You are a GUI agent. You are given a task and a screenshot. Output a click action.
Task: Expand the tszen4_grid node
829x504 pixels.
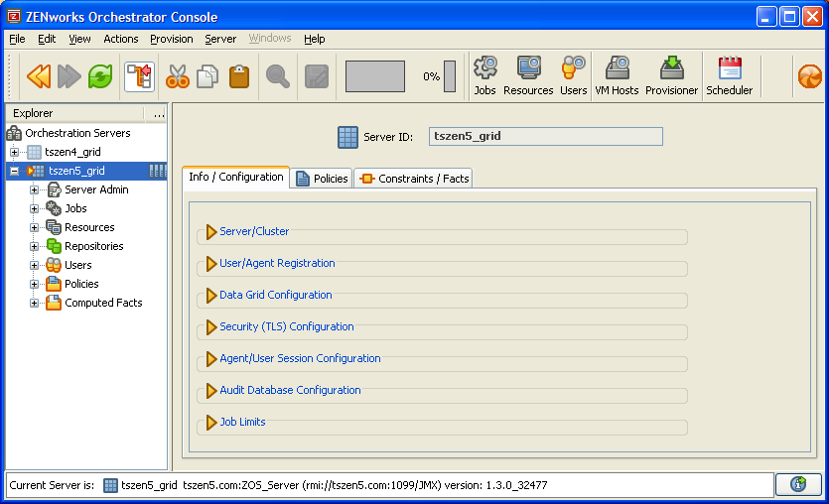(x=14, y=152)
